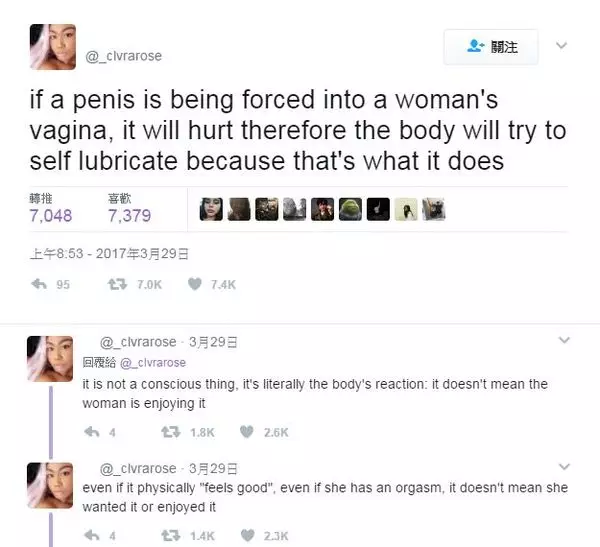600x547 pixels.
Task: Retweet the main tweet via 7.0K icon
Action: [x=117, y=284]
